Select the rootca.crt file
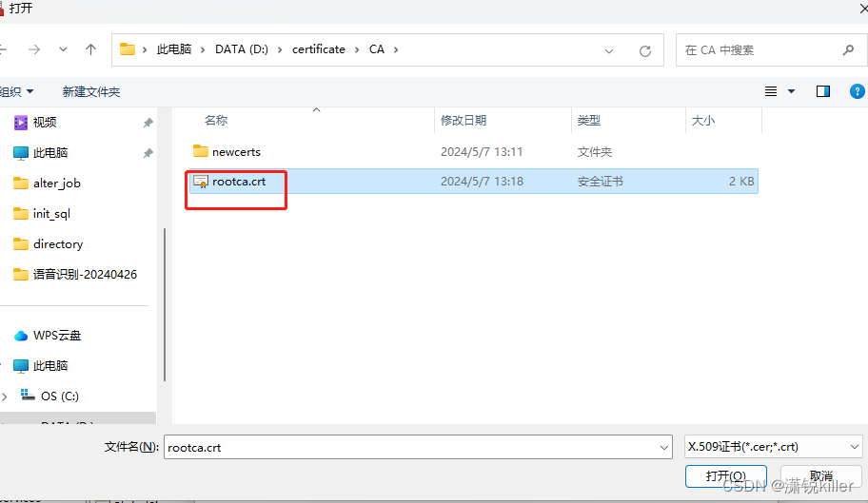This screenshot has height=503, width=868. click(x=473, y=182)
